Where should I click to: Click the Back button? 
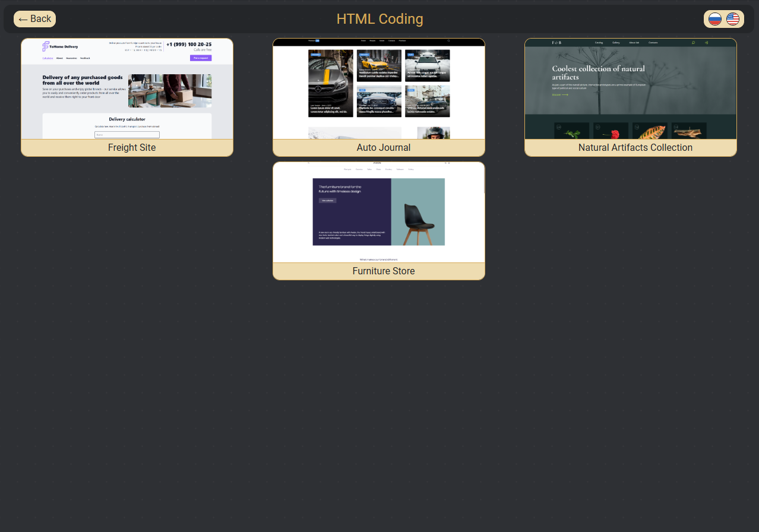click(34, 18)
